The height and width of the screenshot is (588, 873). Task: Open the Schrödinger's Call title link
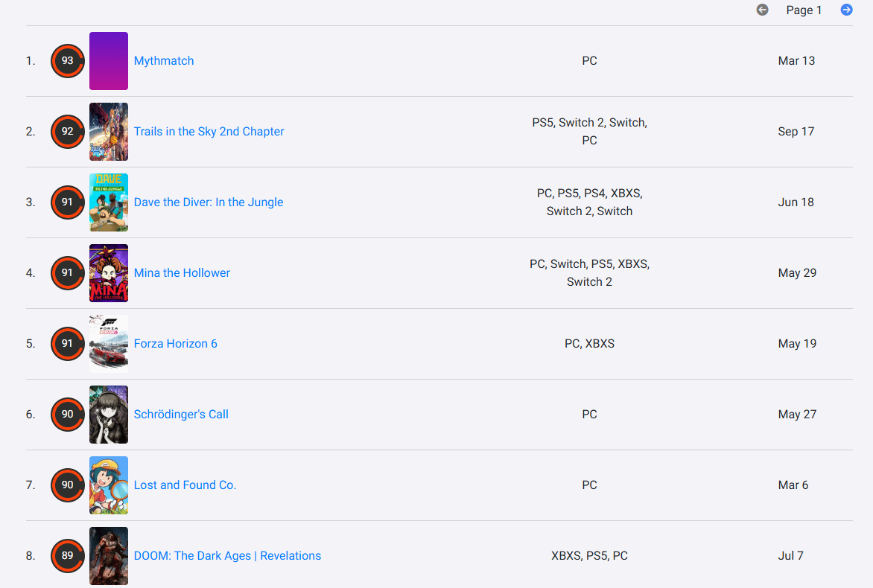pyautogui.click(x=181, y=415)
